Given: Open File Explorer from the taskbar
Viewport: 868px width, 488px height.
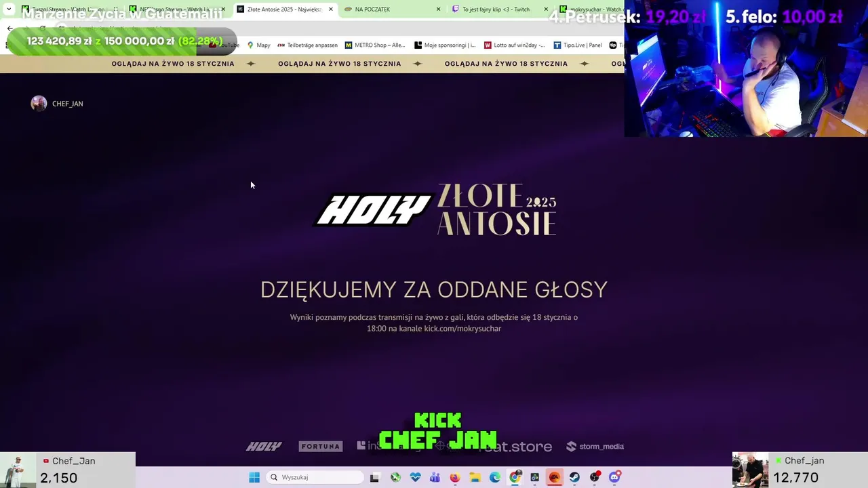Looking at the screenshot, I should [x=475, y=477].
